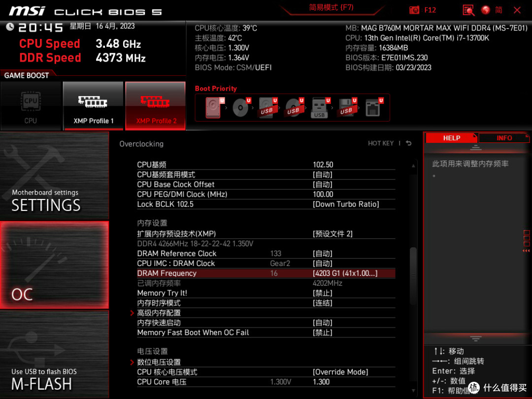The image size is (532, 399).
Task: Open the BIOS search icon
Action: (x=468, y=10)
